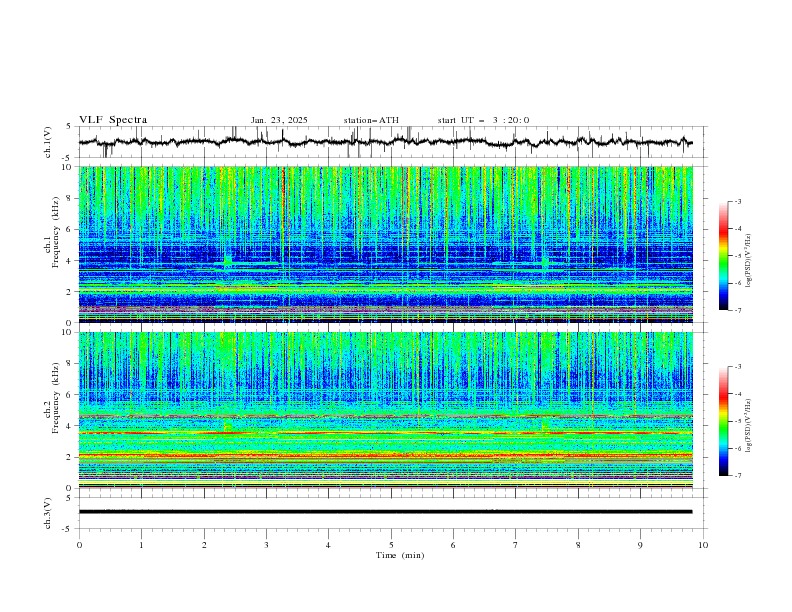
Task: Click the ch.2 color scale bar
Action: pos(723,421)
